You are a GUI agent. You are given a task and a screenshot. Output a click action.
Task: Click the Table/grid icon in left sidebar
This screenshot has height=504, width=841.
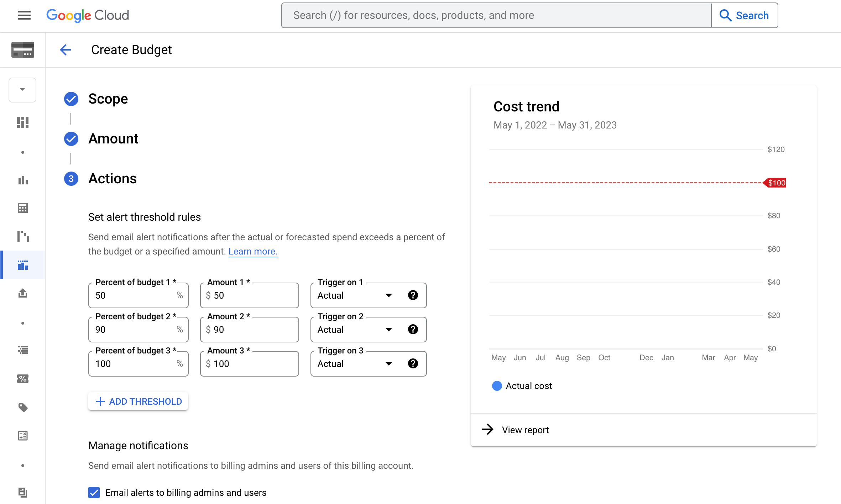[23, 208]
